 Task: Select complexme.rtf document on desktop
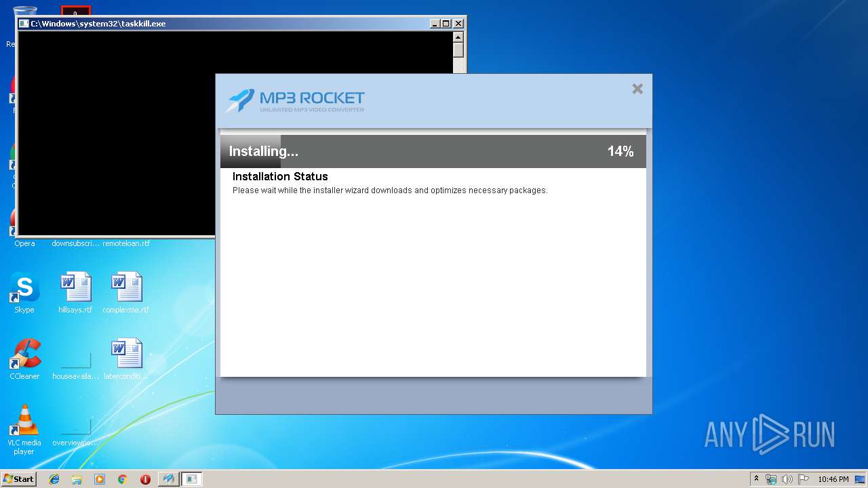tap(126, 293)
